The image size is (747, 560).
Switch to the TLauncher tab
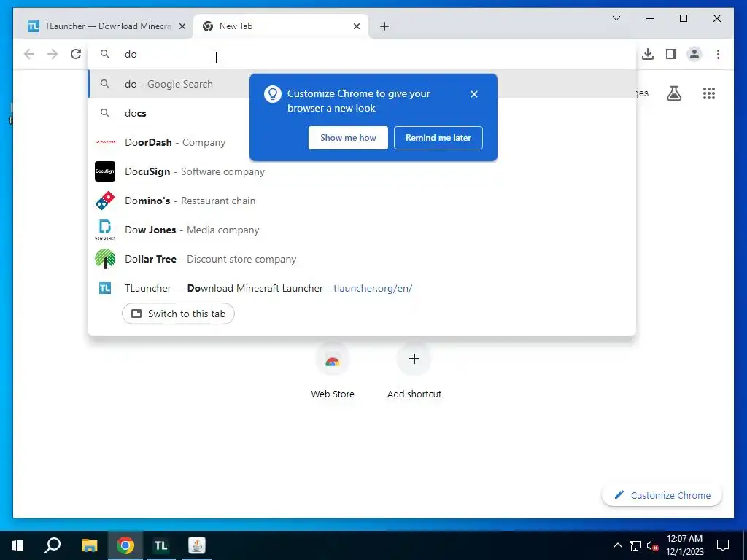(104, 26)
